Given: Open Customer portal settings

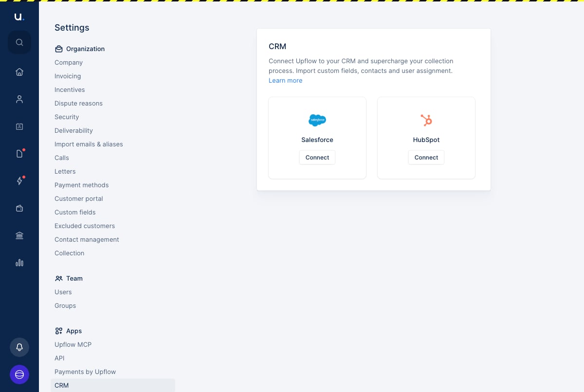Looking at the screenshot, I should [x=79, y=198].
